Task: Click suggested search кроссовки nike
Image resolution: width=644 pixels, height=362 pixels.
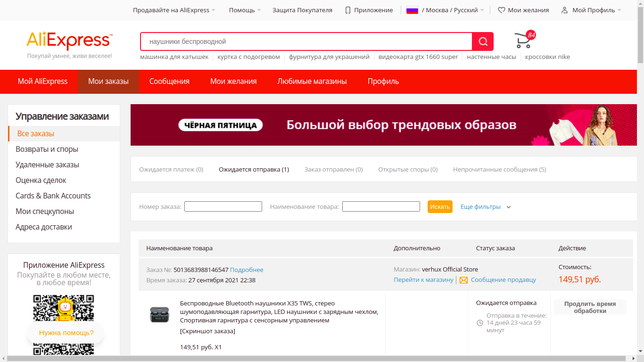Action: (x=547, y=57)
